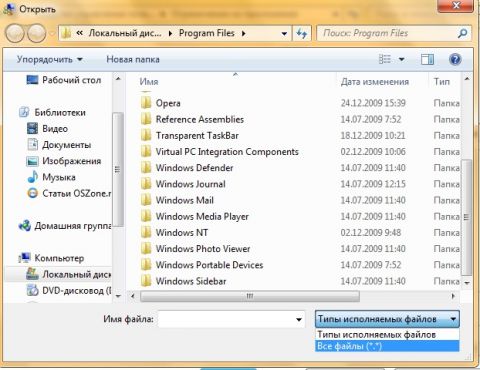
Task: Click the Музыка note icon
Action: pyautogui.click(x=32, y=177)
